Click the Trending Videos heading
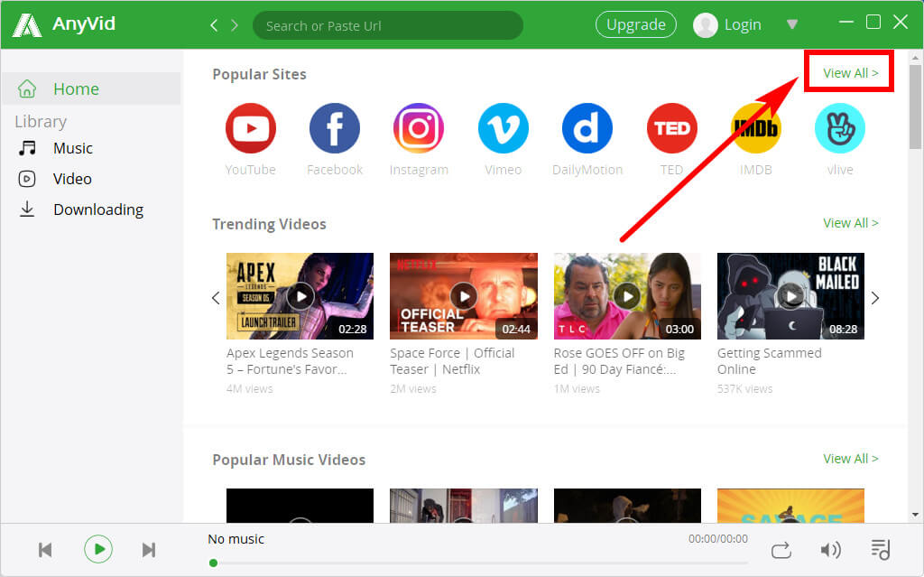 point(269,224)
